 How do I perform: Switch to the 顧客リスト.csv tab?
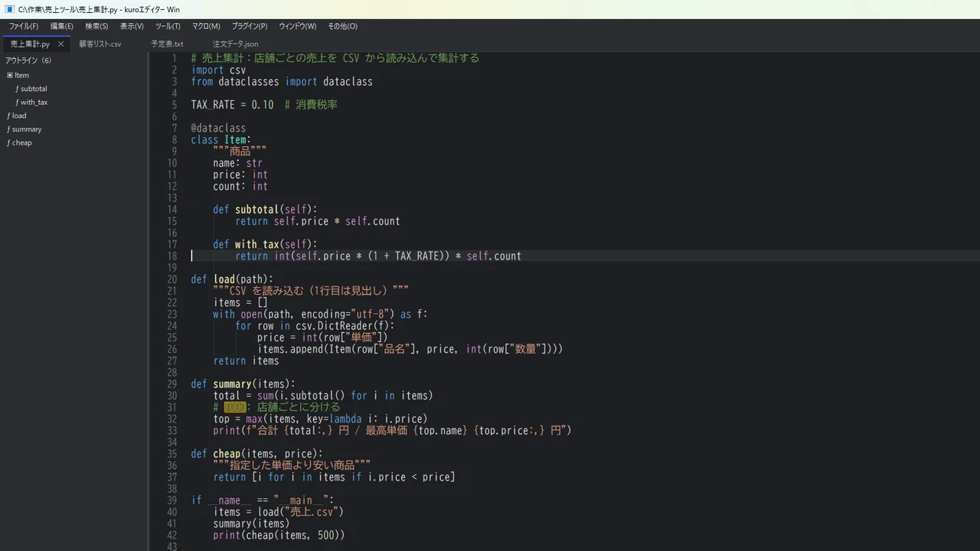100,44
